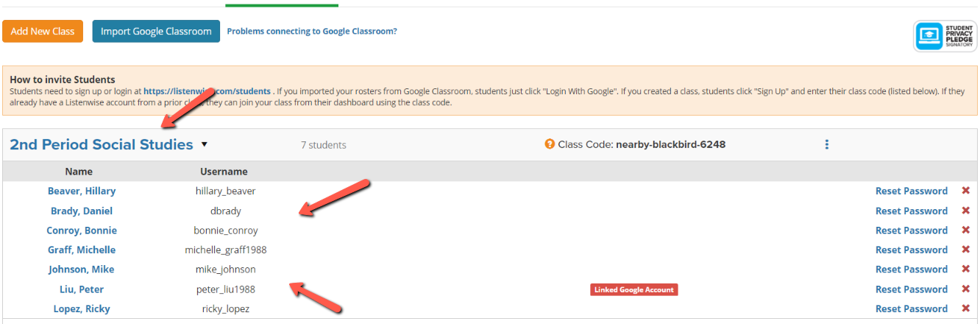Image resolution: width=980 pixels, height=324 pixels.
Task: Delete Mike Johnson using red X icon
Action: (966, 270)
